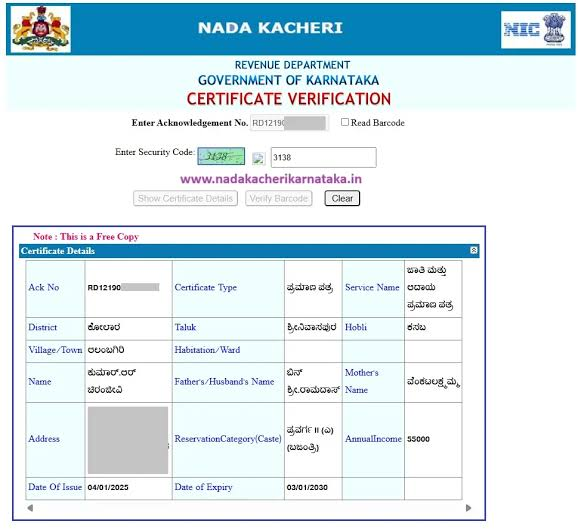The height and width of the screenshot is (530, 578).
Task: Click the NIC logo in header
Action: 535,29
